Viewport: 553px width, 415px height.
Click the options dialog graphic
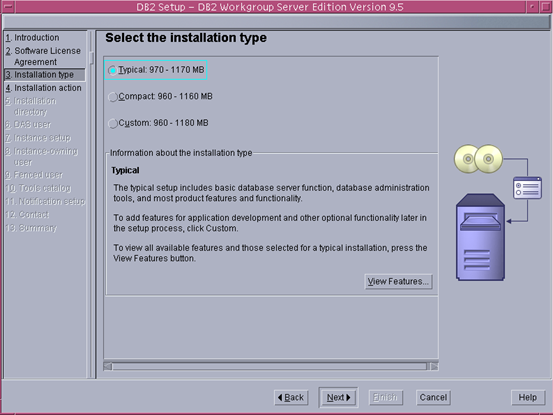(x=528, y=188)
